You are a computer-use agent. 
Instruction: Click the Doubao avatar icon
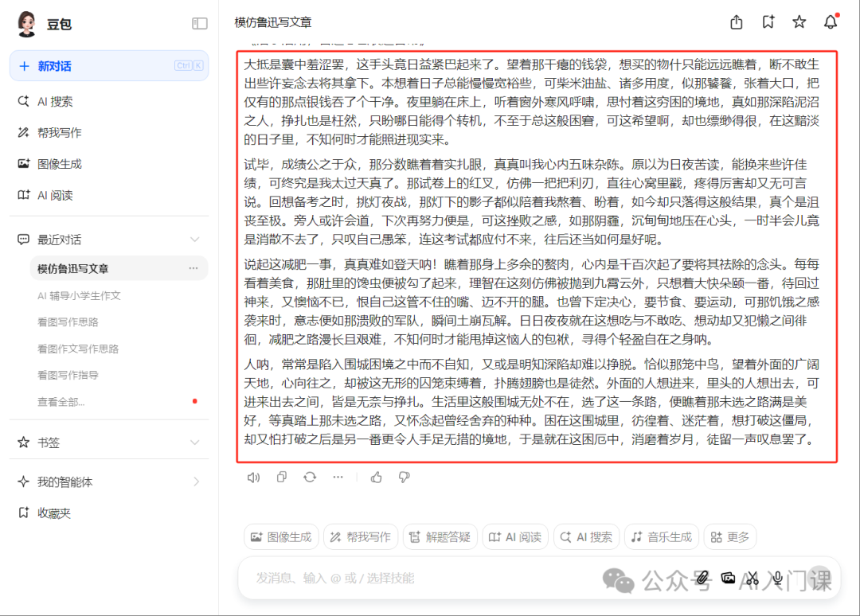point(26,24)
